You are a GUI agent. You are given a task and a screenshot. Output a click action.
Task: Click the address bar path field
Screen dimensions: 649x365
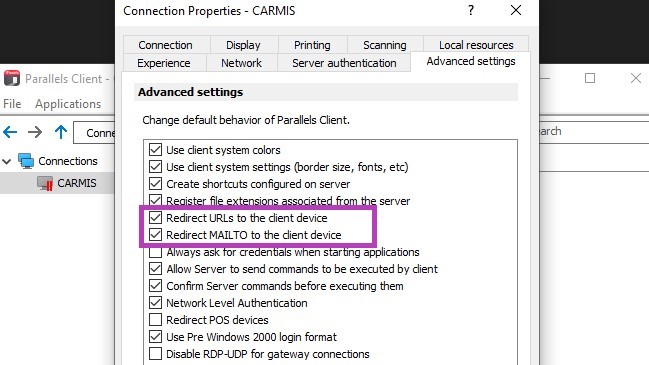(94, 132)
